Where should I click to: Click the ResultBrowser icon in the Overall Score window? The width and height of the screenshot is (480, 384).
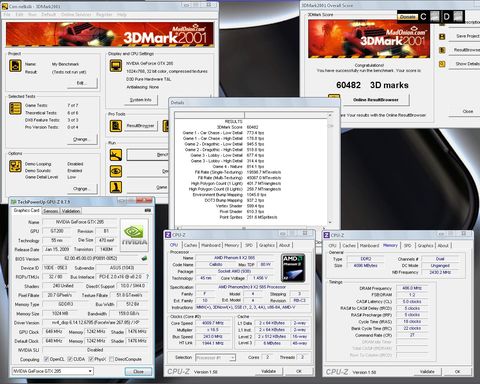442,50
